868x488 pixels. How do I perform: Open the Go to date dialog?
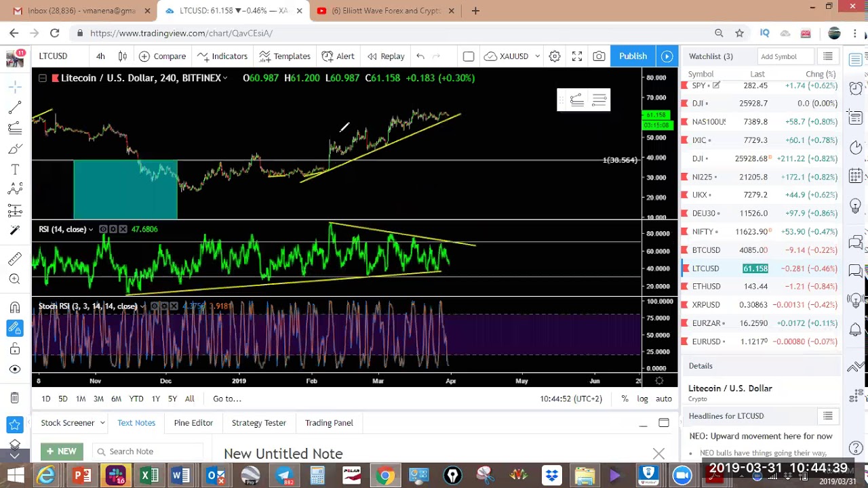[x=227, y=399]
